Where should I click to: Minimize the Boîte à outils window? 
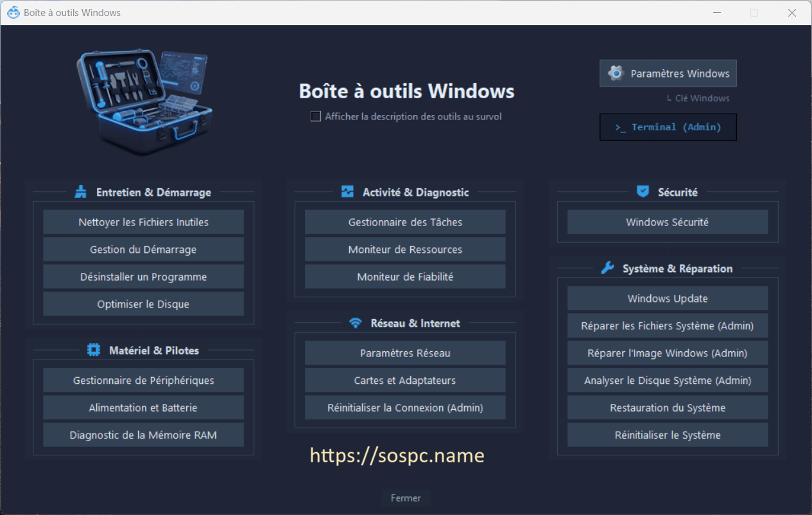[x=716, y=13]
